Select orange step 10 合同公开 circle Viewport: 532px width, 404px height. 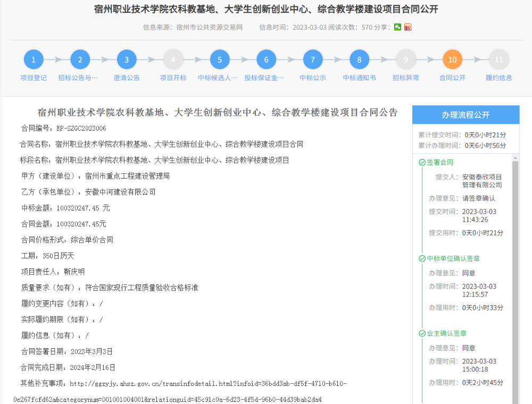[452, 60]
